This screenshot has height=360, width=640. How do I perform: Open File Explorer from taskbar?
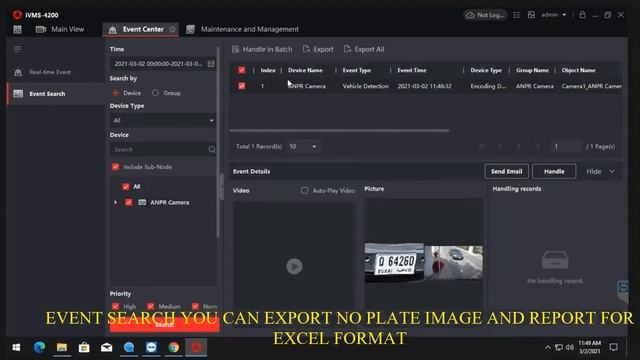pos(62,347)
